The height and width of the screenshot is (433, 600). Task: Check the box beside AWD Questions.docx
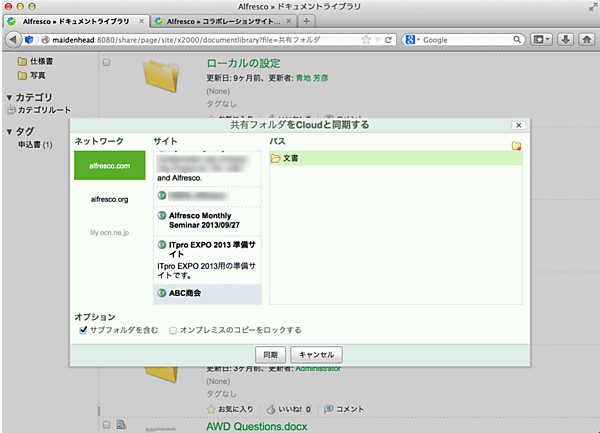tap(107, 426)
